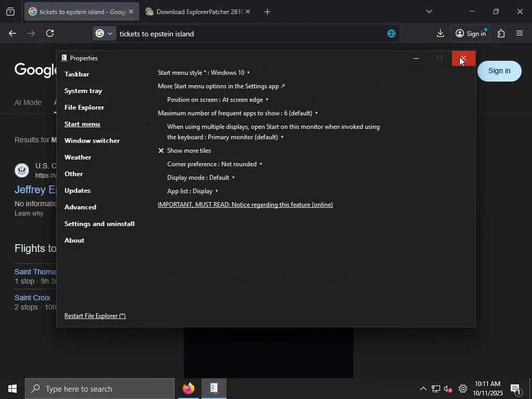The image size is (532, 399).
Task: Click Restart File Explorer link
Action: [95, 316]
